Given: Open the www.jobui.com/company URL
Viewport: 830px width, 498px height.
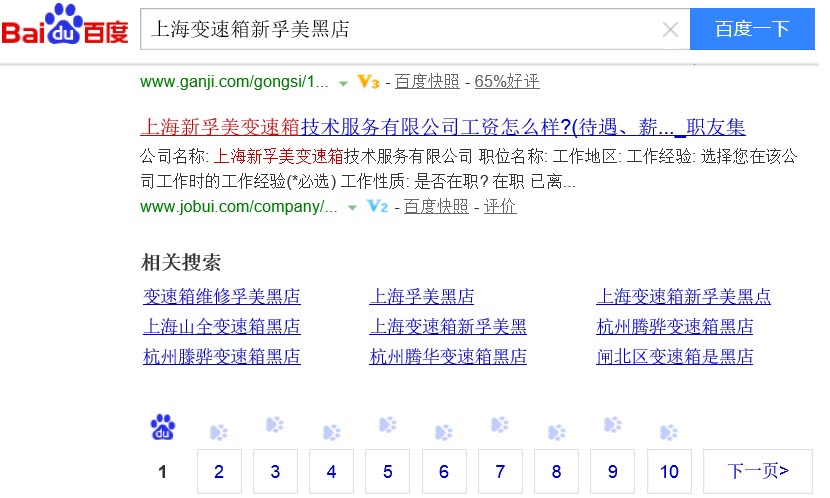Looking at the screenshot, I should click(x=239, y=206).
